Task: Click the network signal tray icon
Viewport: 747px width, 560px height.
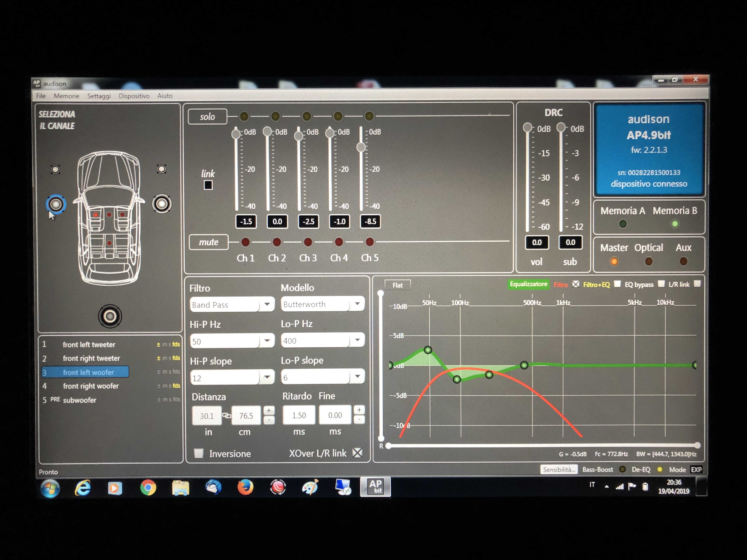Action: click(x=619, y=486)
